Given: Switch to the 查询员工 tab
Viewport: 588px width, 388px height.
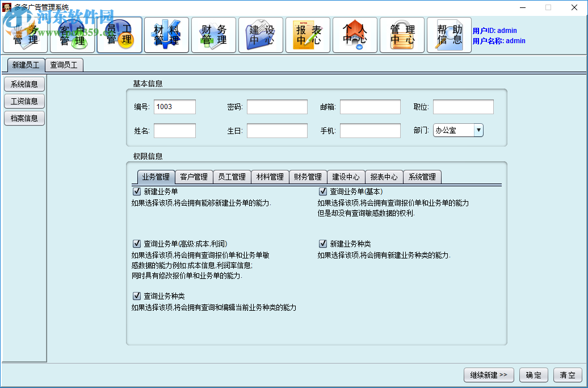Looking at the screenshot, I should pos(64,65).
